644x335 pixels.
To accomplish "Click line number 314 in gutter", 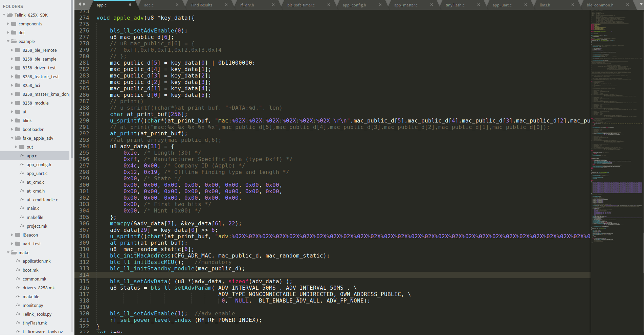I will click(x=84, y=275).
